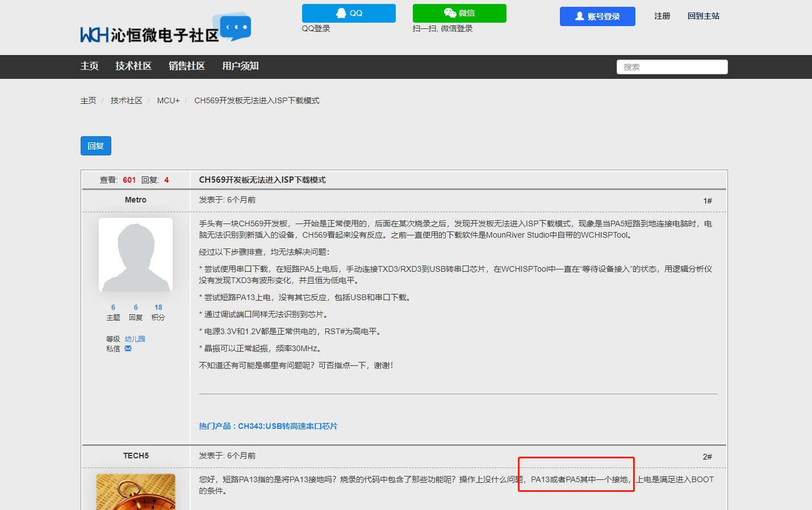The height and width of the screenshot is (510, 812).
Task: Open Metro's 幼儿园 level link
Action: 135,339
